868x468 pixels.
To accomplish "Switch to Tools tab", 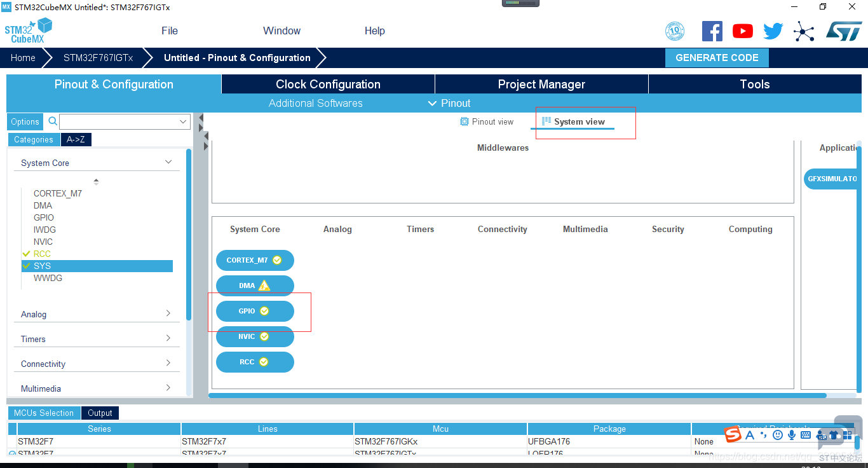I will tap(755, 84).
